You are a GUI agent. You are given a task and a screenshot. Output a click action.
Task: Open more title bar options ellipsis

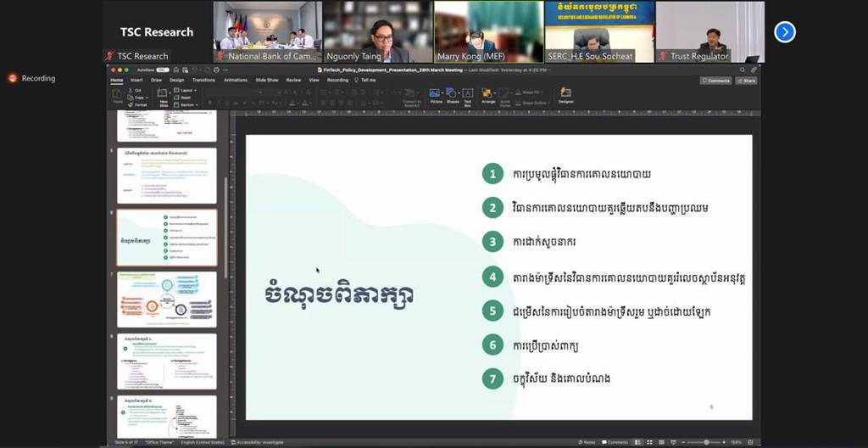tap(225, 70)
